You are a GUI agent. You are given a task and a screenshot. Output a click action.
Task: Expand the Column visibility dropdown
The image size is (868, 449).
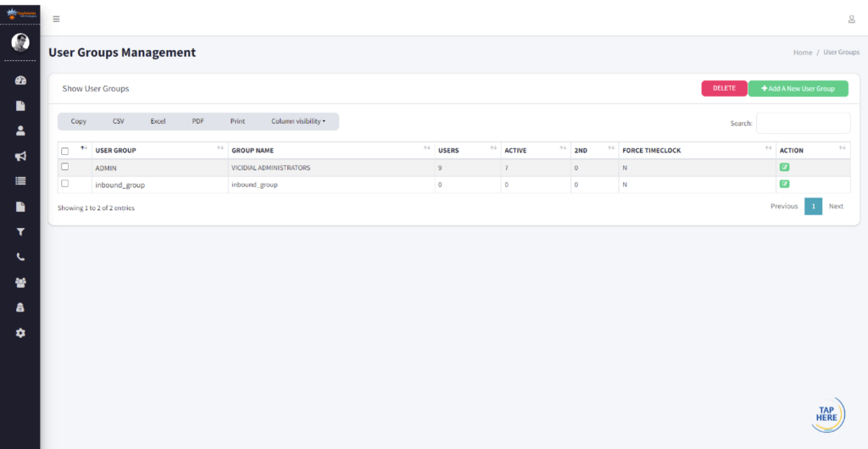click(x=298, y=121)
